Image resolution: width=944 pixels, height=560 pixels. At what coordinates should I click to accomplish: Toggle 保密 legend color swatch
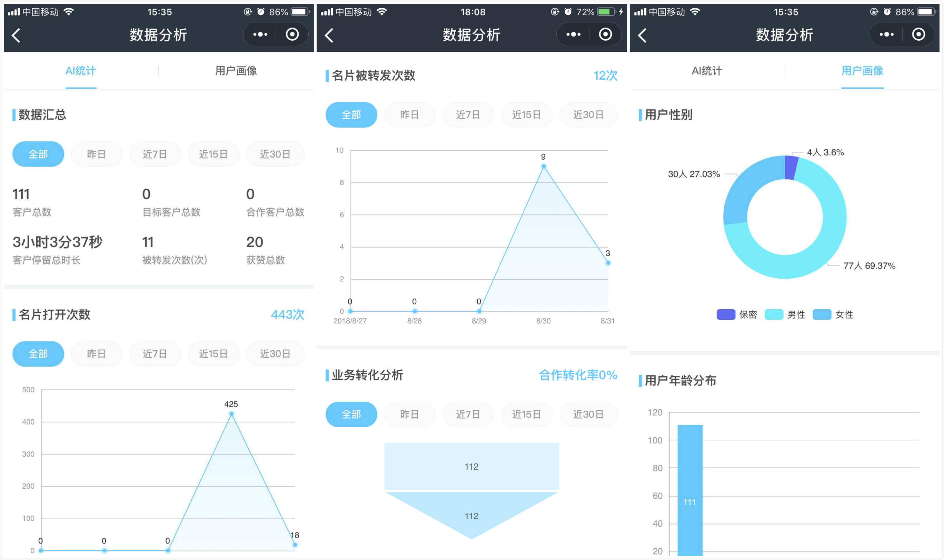point(726,314)
